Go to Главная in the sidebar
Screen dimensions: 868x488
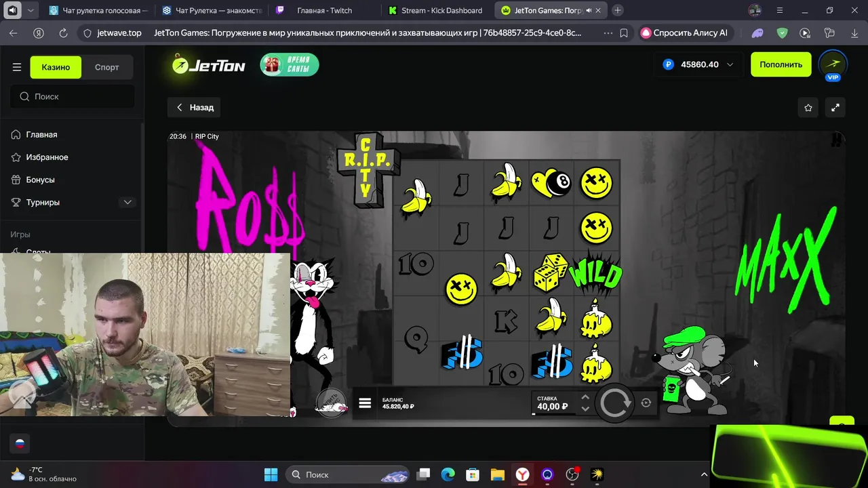41,134
